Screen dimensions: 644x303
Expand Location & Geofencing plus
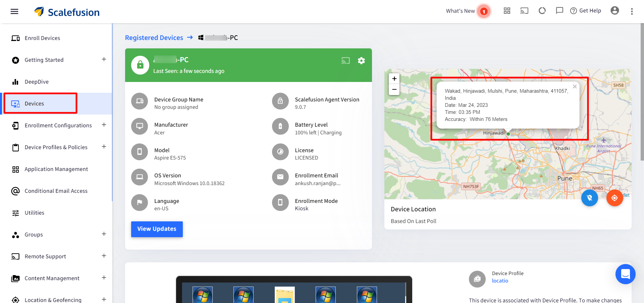[x=104, y=299]
